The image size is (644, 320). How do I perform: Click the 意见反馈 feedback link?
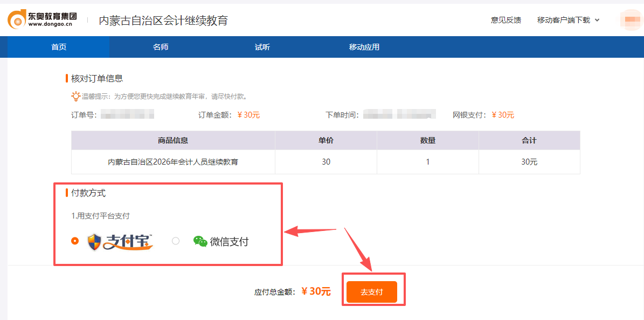pos(505,20)
